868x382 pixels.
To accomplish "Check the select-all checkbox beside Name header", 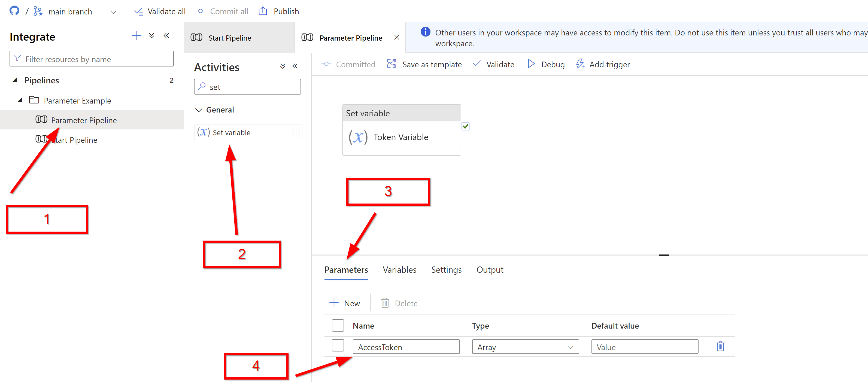I will pyautogui.click(x=338, y=326).
